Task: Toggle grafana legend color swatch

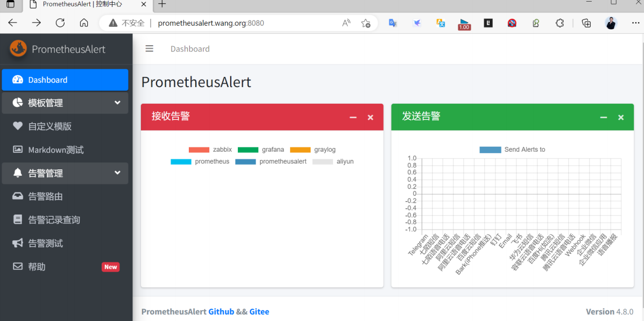Action: (x=248, y=149)
